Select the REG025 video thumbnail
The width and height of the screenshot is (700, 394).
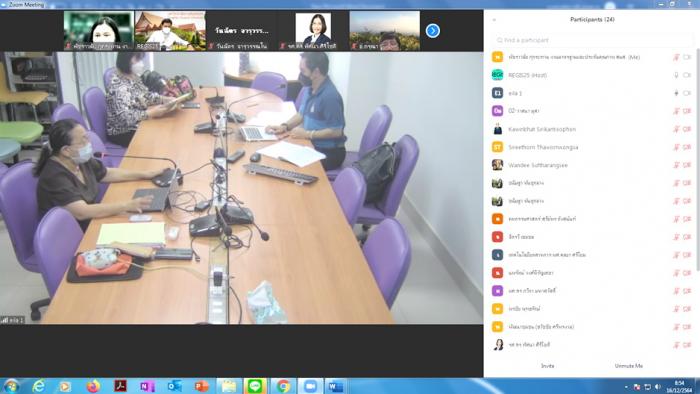pos(170,31)
